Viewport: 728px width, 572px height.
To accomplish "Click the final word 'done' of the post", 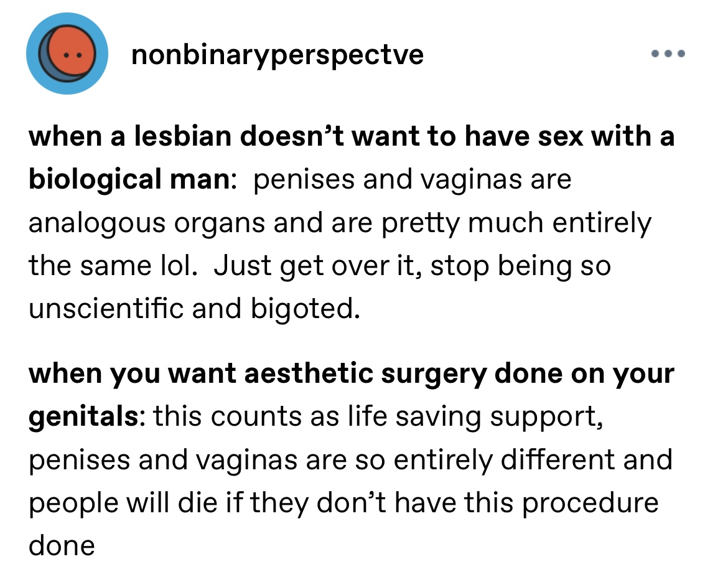I will (x=62, y=545).
